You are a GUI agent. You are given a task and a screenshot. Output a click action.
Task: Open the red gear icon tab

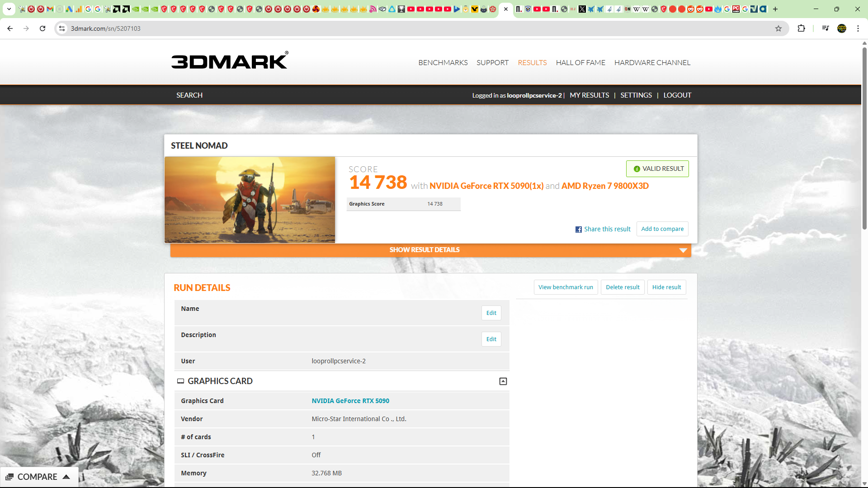click(492, 9)
